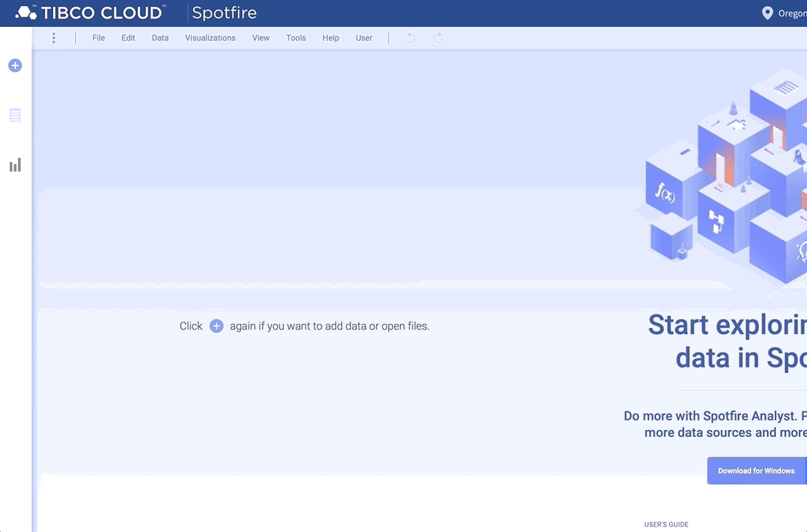Open the Visualization types bar chart icon

pos(15,165)
